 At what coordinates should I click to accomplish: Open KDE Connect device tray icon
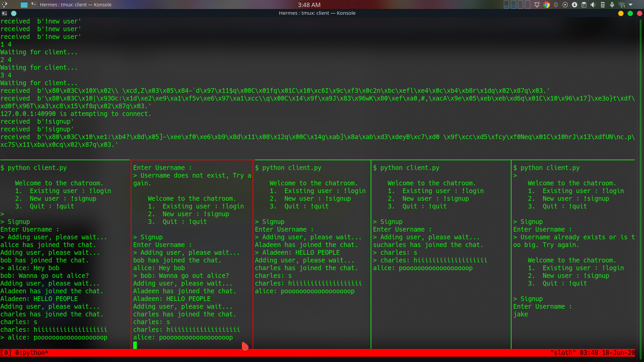click(603, 5)
